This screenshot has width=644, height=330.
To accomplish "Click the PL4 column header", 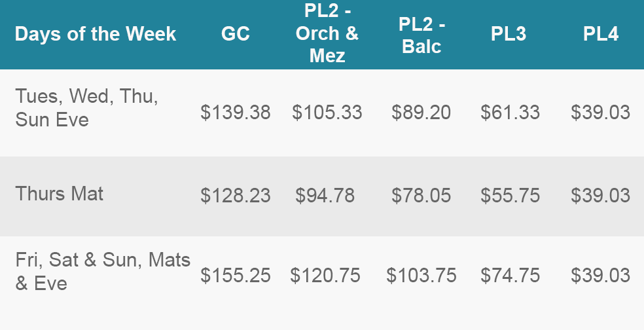I will (600, 33).
